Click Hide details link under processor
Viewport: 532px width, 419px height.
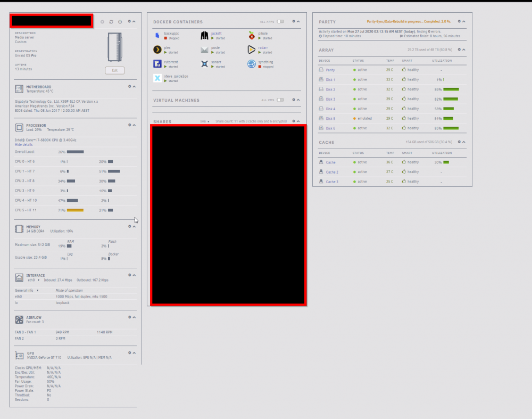(24, 145)
